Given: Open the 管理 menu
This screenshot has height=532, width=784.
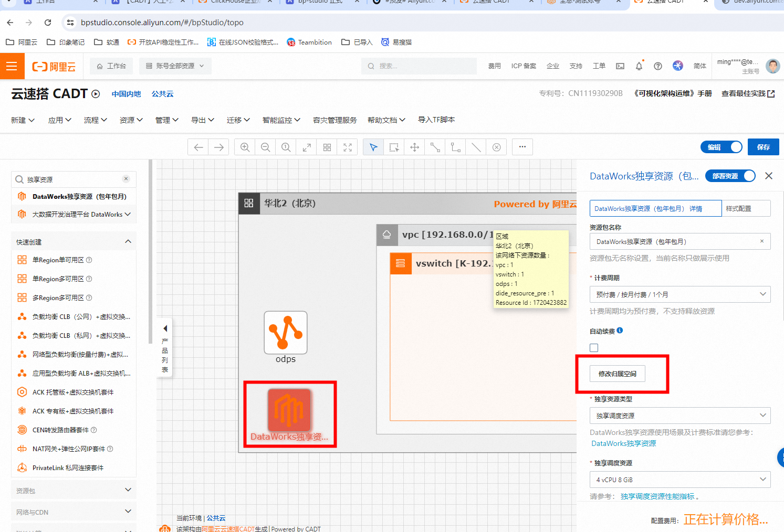Looking at the screenshot, I should 167,120.
